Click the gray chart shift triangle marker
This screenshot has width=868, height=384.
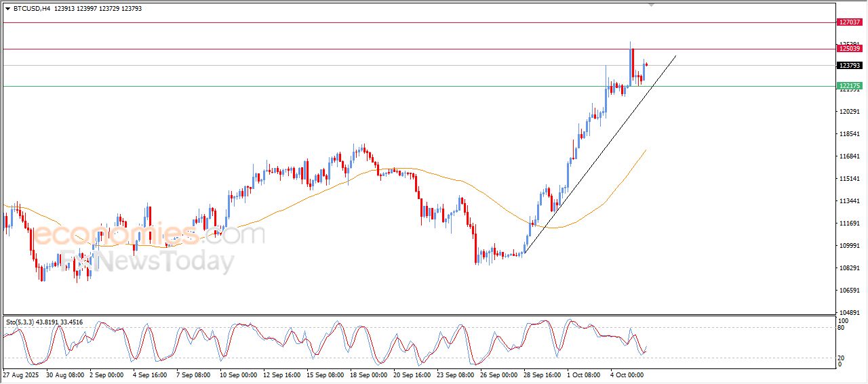pos(652,5)
